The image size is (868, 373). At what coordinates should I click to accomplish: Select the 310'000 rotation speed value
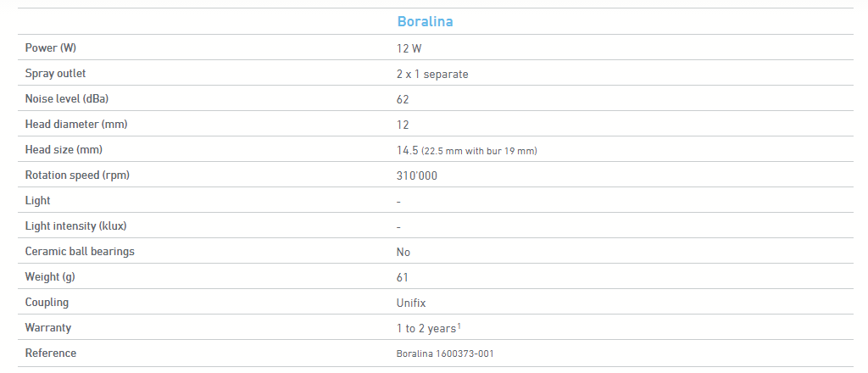[x=417, y=175]
